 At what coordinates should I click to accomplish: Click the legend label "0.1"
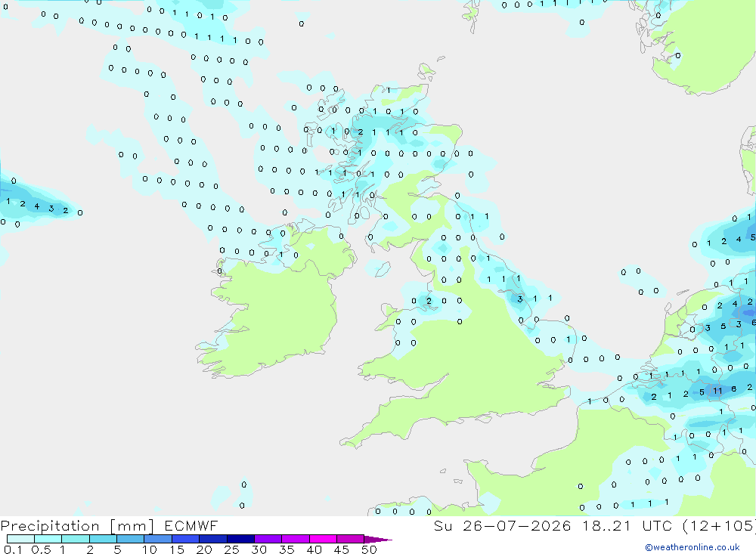click(13, 549)
